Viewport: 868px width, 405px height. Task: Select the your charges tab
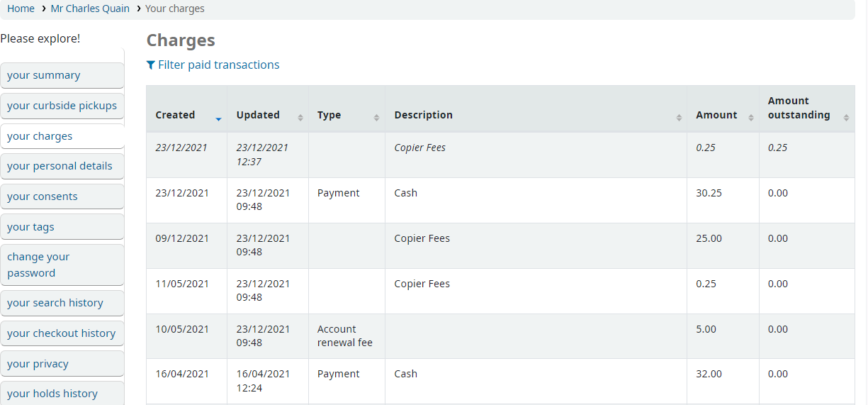(62, 136)
